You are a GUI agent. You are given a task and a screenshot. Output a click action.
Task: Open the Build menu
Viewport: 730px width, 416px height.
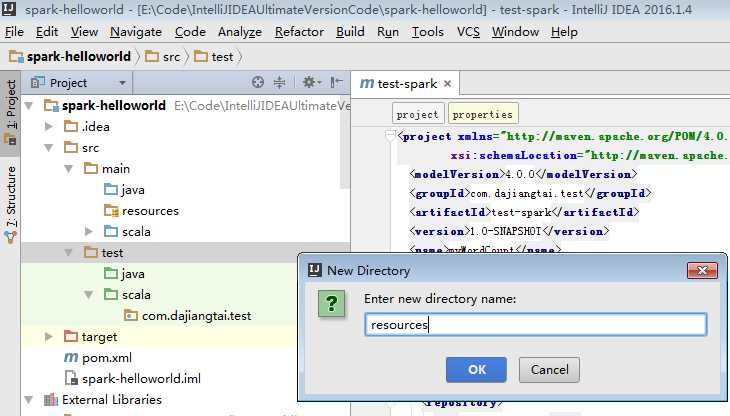[x=350, y=32]
